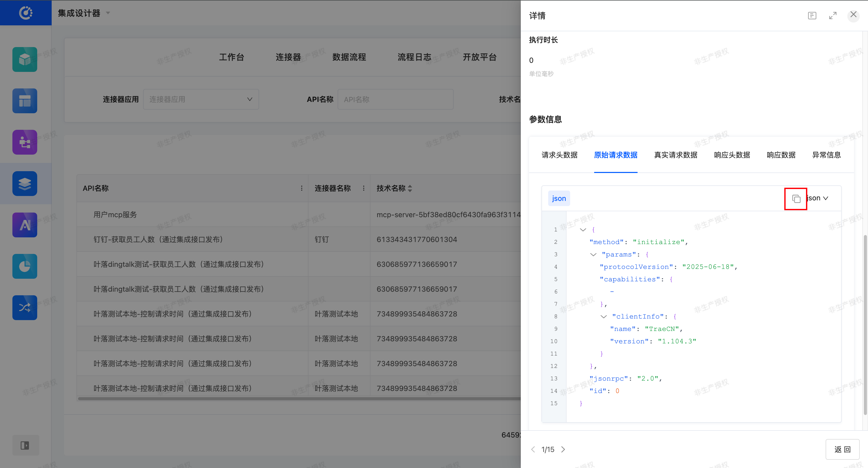Click the 返回 button
868x468 pixels.
coord(842,449)
